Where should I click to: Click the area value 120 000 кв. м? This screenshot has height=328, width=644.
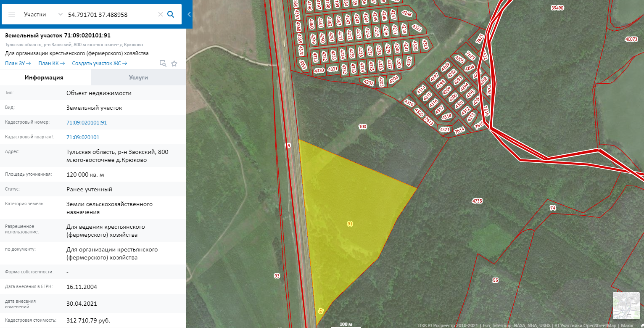click(85, 174)
